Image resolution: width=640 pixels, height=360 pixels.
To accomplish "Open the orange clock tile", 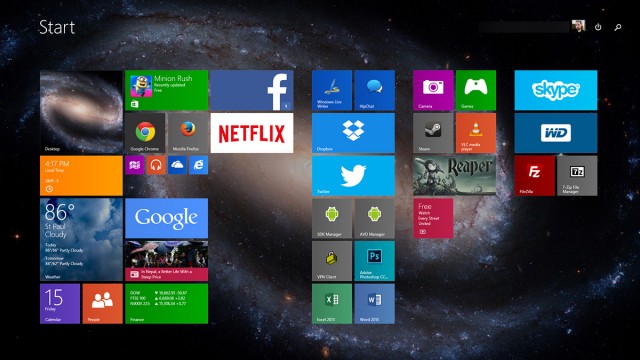I will point(81,176).
